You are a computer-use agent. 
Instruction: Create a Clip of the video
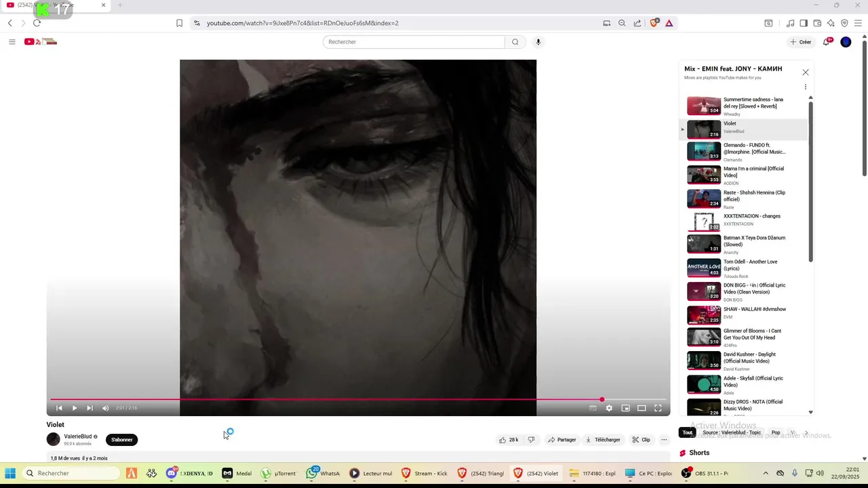(641, 440)
